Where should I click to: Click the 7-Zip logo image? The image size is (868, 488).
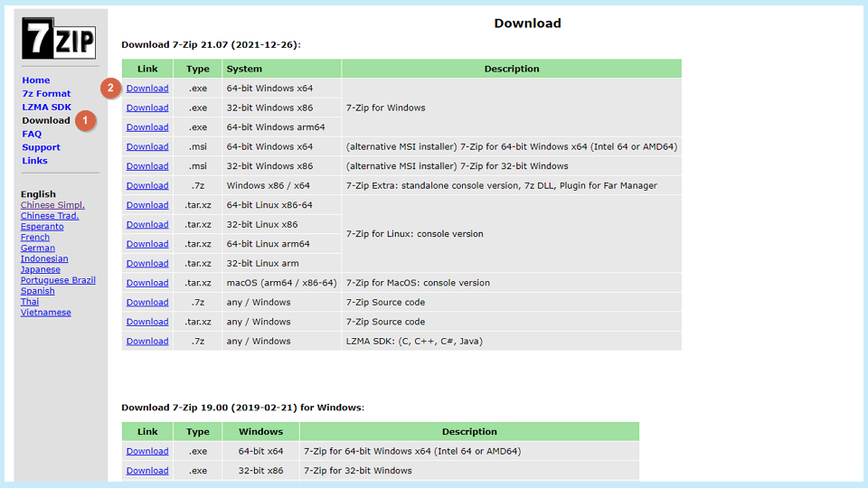click(x=59, y=38)
